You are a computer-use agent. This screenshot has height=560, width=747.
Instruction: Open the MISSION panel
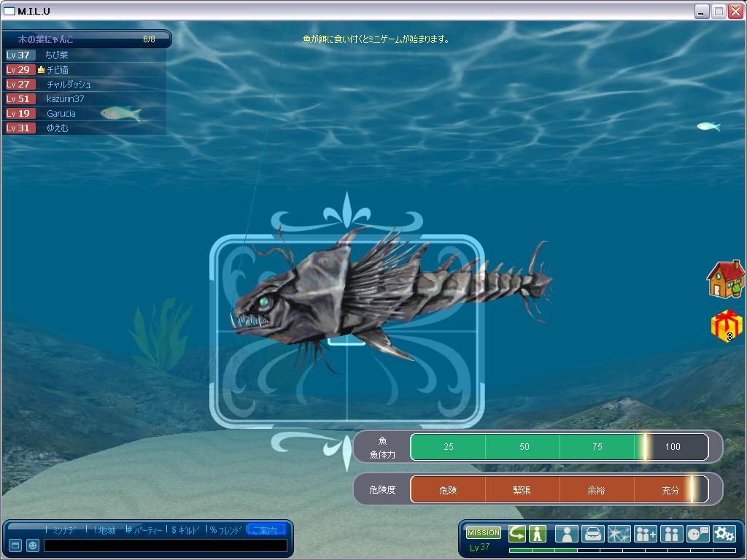click(484, 533)
